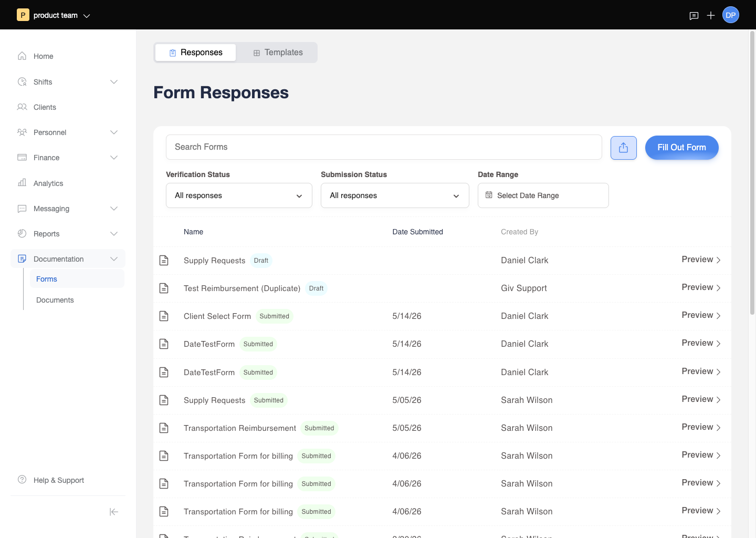
Task: Click the document icon for Transportation Reimbursement row
Action: point(164,428)
